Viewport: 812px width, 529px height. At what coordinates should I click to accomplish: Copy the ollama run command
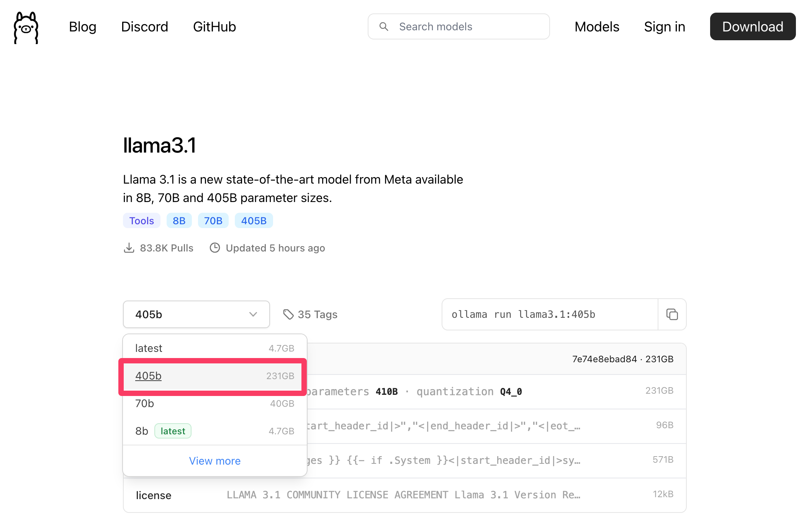point(672,314)
